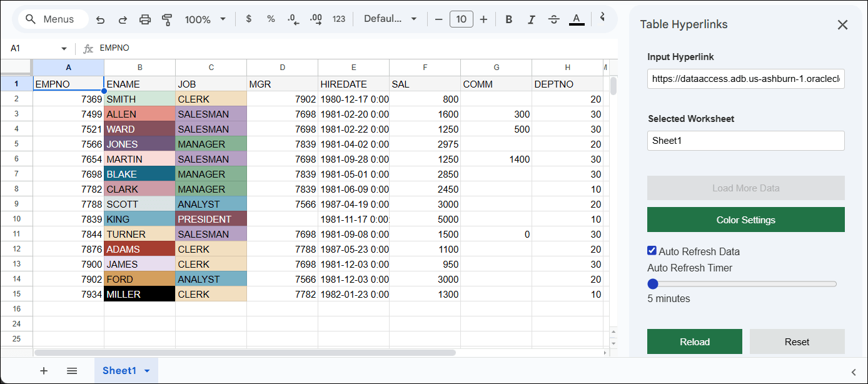Enable Auto Refresh Data checkbox

652,250
